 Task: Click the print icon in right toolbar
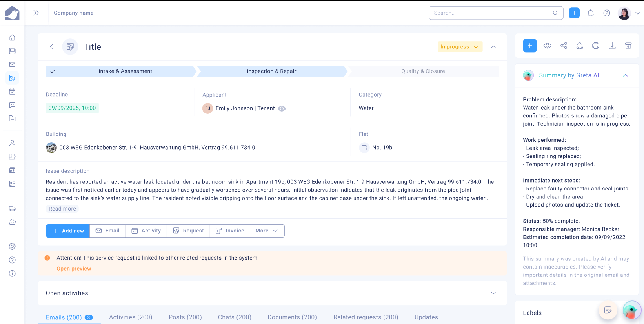pos(596,46)
